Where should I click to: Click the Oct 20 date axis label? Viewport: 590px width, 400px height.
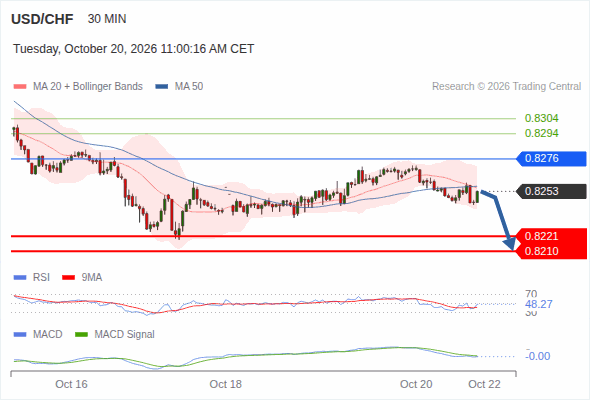click(x=416, y=384)
